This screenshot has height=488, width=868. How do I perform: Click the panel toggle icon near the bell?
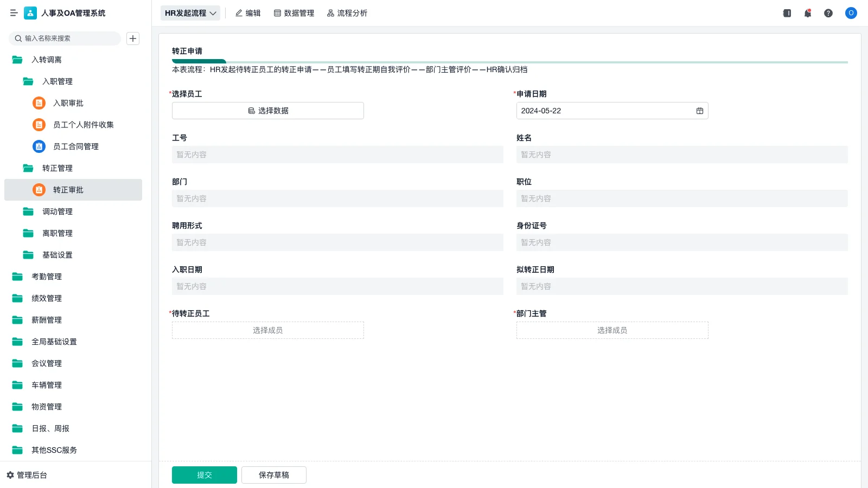click(x=787, y=13)
